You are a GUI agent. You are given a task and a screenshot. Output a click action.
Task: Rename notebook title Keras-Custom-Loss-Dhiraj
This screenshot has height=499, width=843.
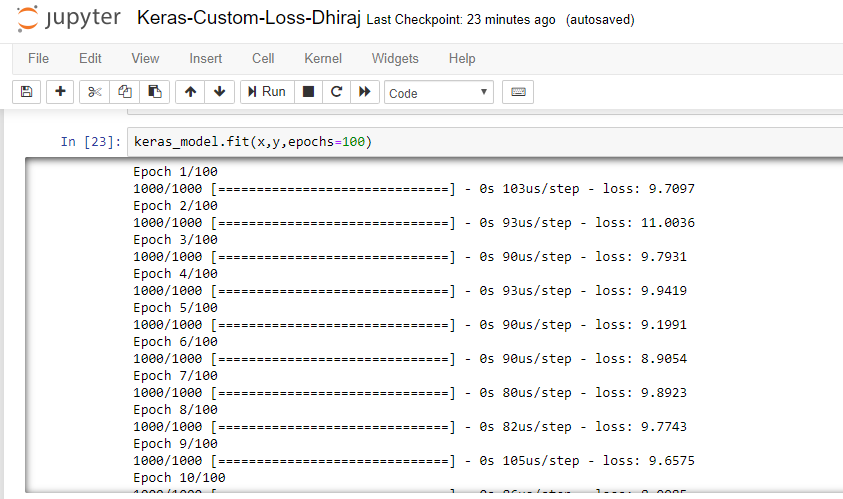click(x=248, y=18)
